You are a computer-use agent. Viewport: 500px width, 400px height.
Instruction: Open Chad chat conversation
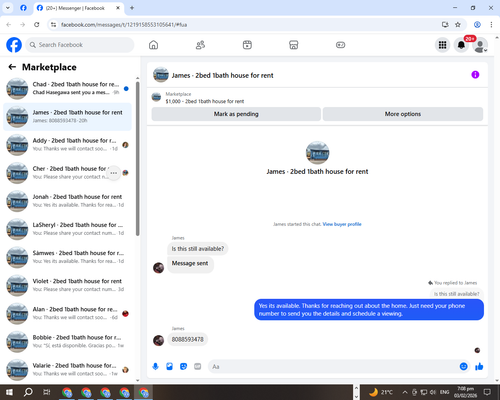(x=68, y=89)
